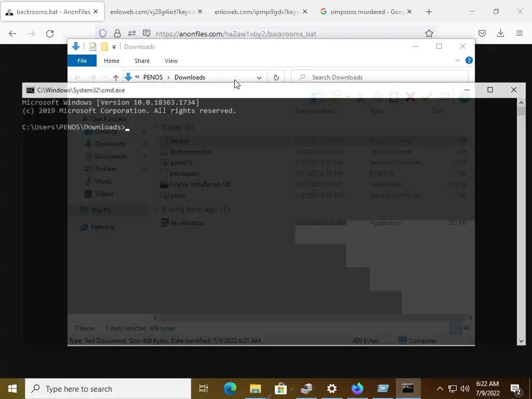Open the View ribbon tab in Explorer

coord(171,61)
